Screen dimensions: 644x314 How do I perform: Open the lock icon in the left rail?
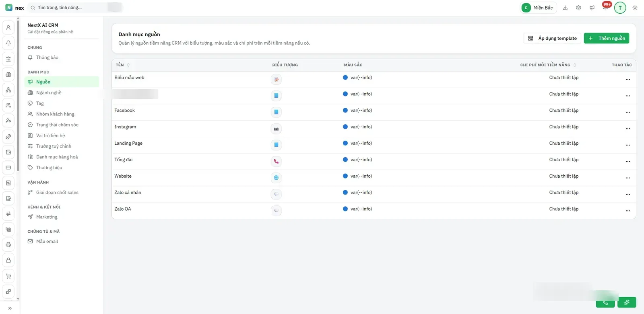coord(8,260)
